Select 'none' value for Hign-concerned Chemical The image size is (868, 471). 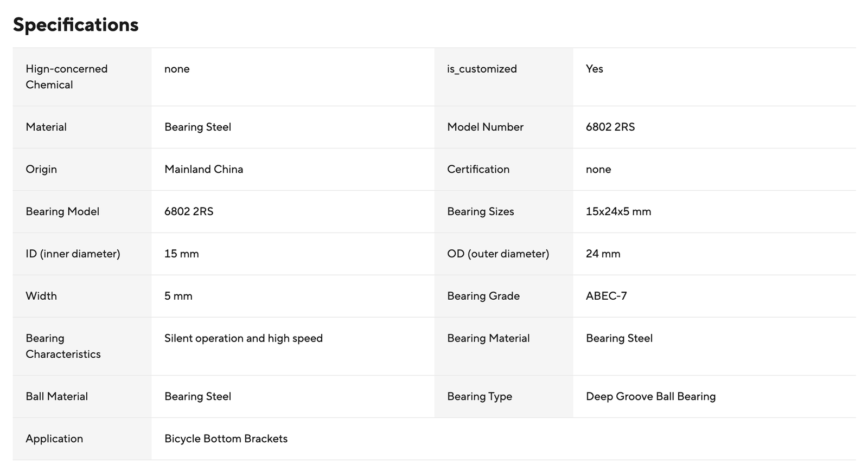[177, 69]
